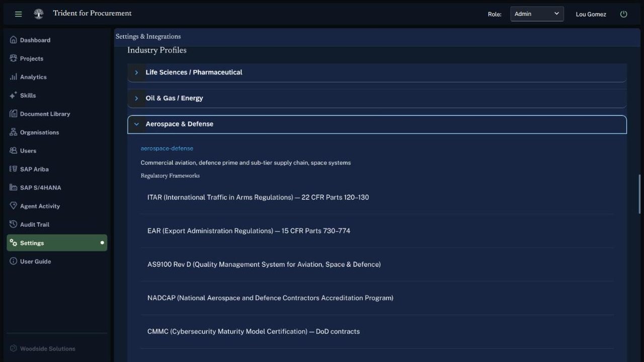Select the ITAR 22 CFR Parts 120–130 row
Screen dimensions: 644x362
377,197
